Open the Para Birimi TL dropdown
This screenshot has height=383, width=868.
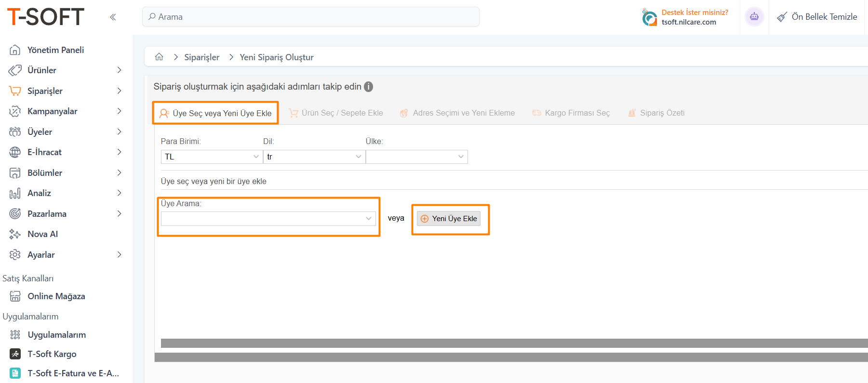pos(212,157)
